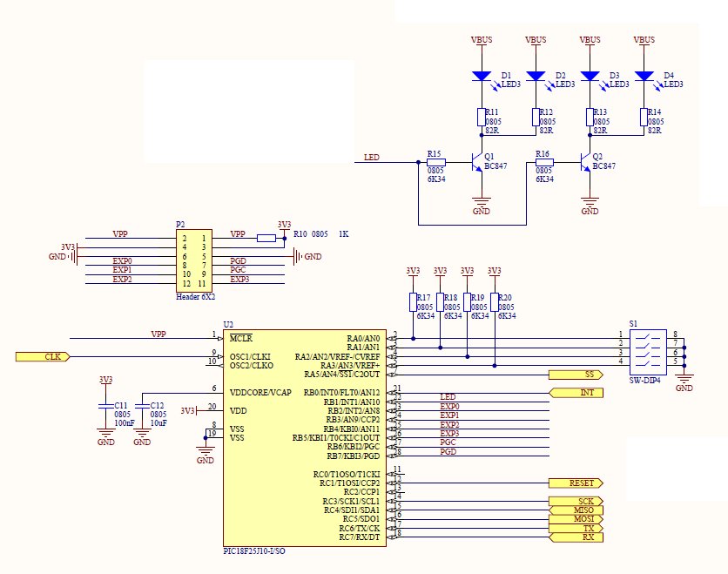Click the 100nF value under C11
Viewport: 728px width, 574px height.
(x=125, y=423)
